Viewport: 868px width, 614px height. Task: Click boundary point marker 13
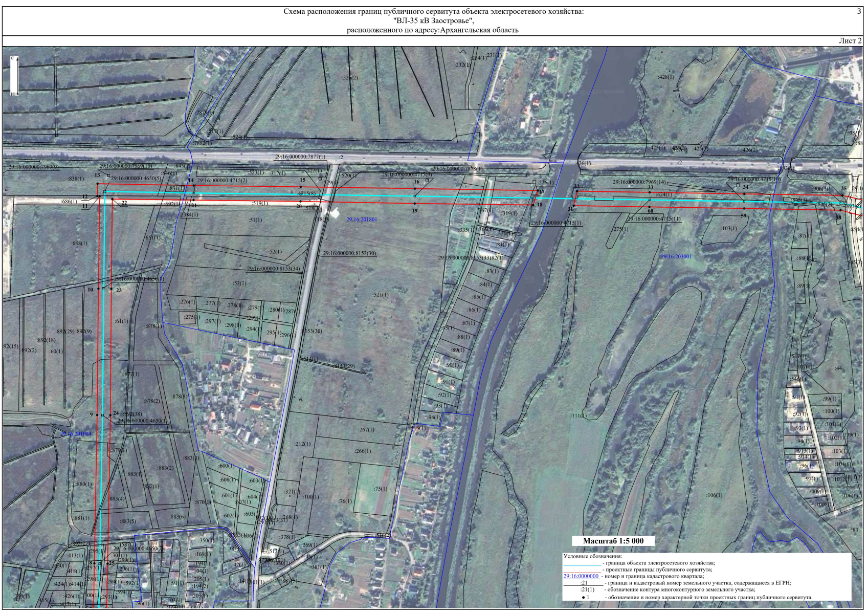[x=98, y=183]
